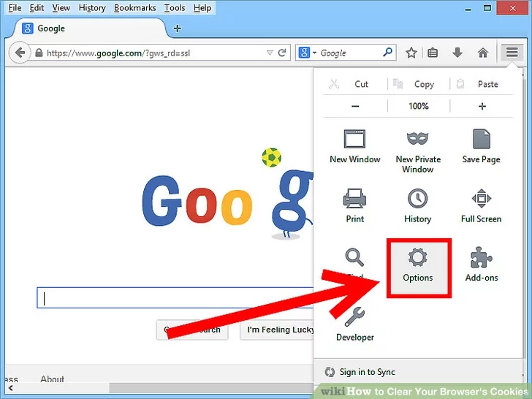This screenshot has height=399, width=532.
Task: Click I'm Feeling Lucky button
Action: click(x=277, y=330)
